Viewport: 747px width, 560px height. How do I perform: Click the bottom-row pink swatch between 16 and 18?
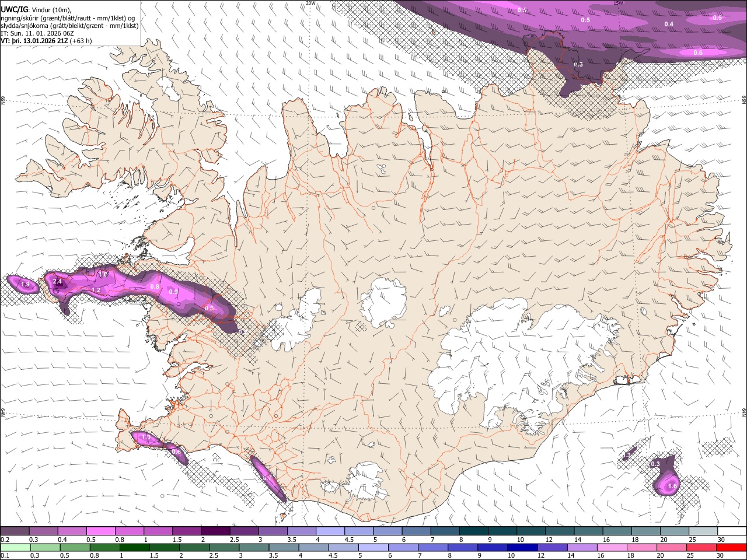pyautogui.click(x=611, y=547)
